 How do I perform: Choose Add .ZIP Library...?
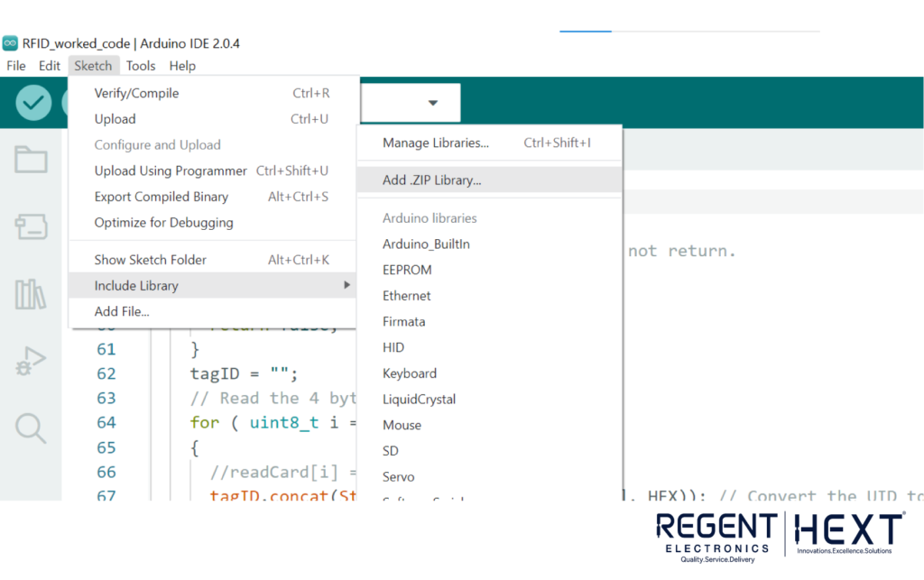(489, 180)
